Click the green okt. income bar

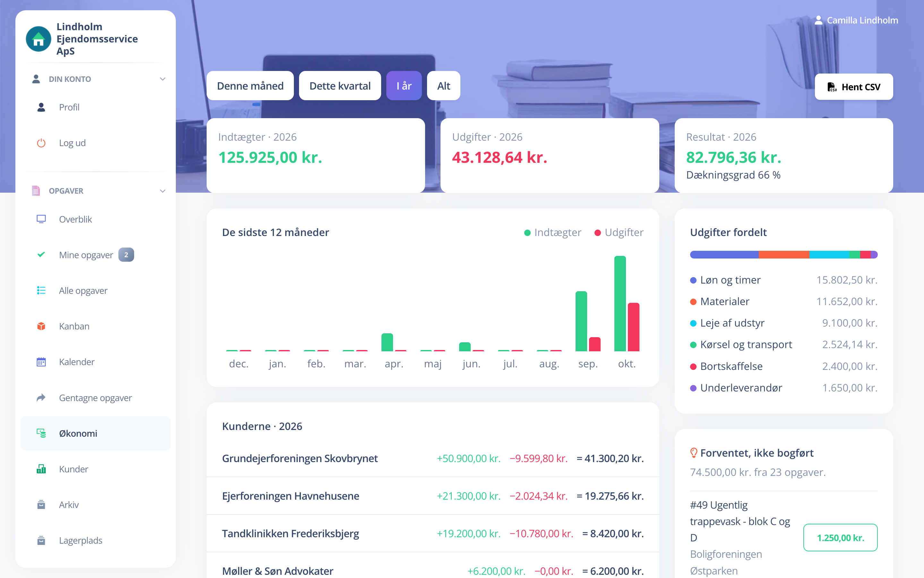(x=620, y=303)
